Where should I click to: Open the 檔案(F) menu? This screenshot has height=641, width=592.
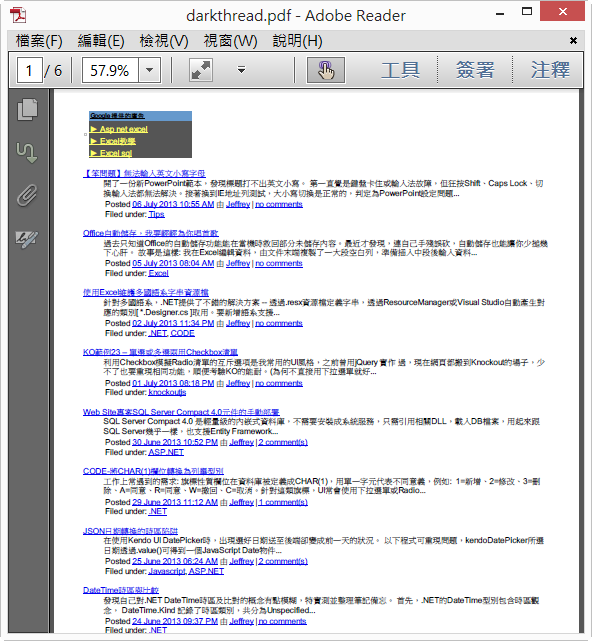click(39, 41)
